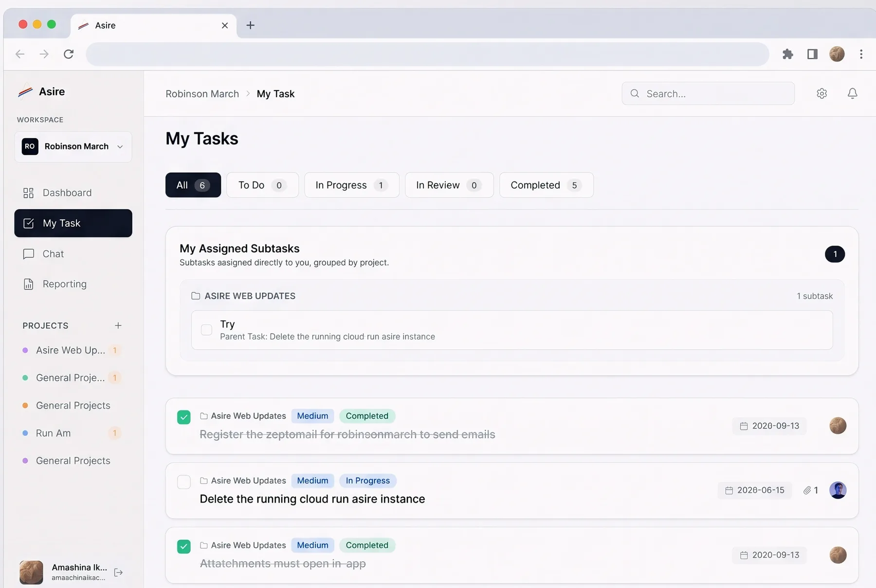Open a new browser tab
The image size is (876, 588).
[x=250, y=25]
